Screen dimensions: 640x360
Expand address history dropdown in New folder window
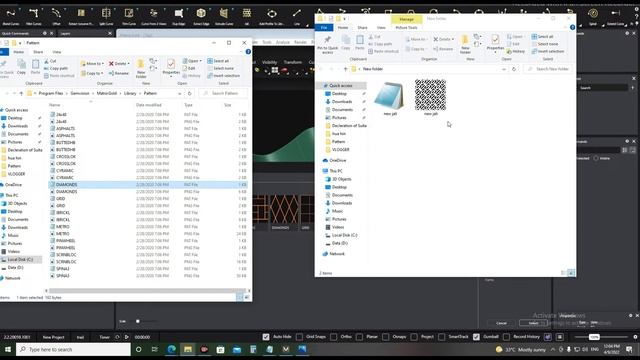[x=504, y=69]
